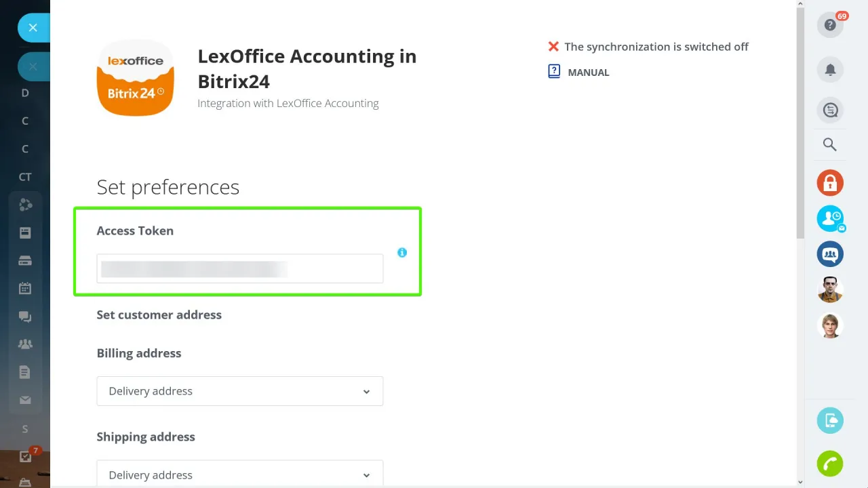Close the app panel with the X button
The image size is (868, 488).
pos(33,27)
